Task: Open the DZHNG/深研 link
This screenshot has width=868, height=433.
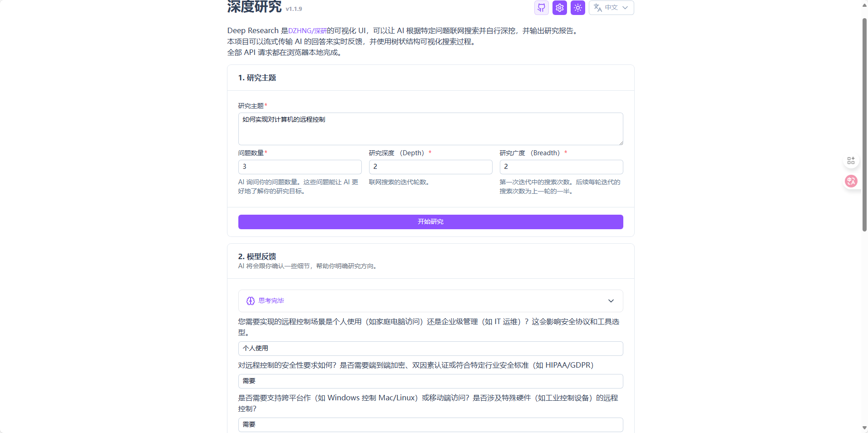Action: click(x=307, y=31)
